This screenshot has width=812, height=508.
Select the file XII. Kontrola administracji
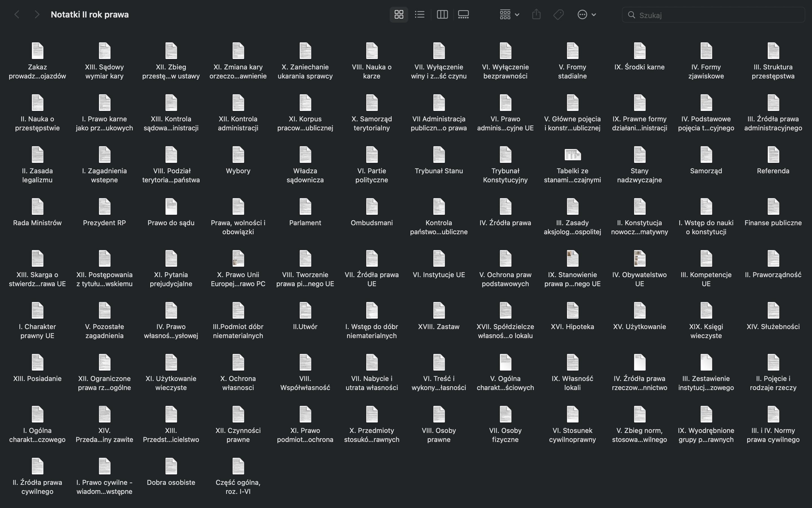(x=238, y=113)
